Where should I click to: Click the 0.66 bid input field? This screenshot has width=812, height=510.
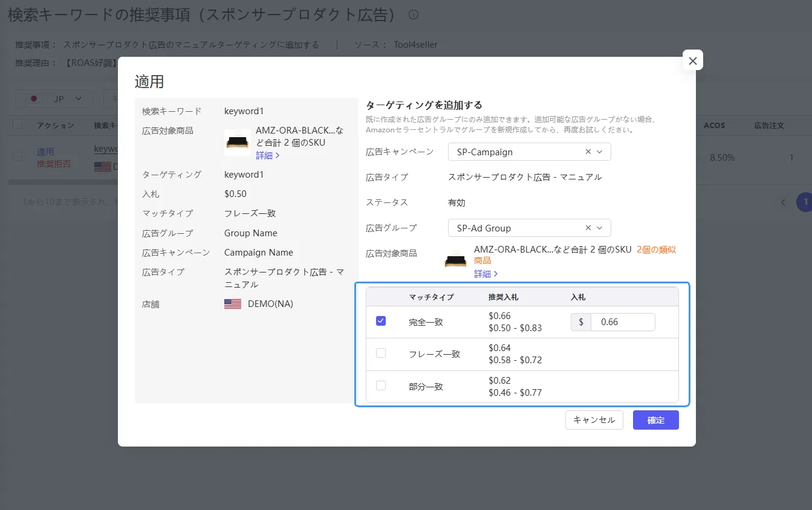pos(623,322)
